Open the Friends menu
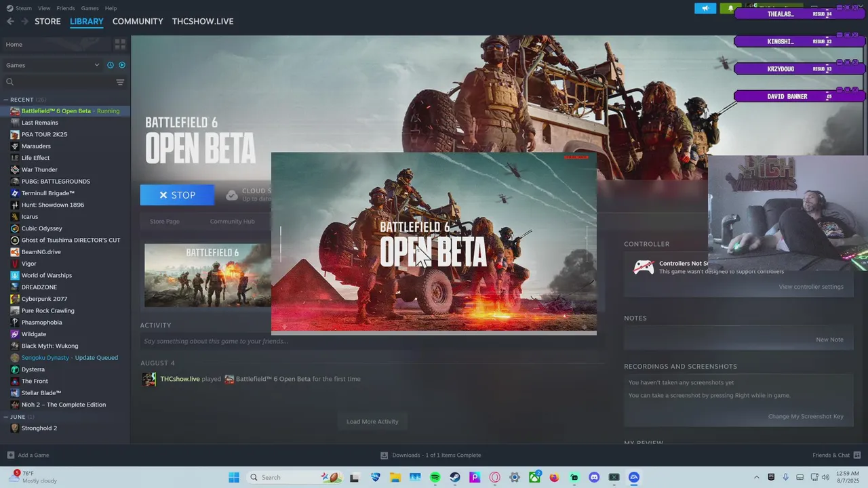868x488 pixels. (66, 8)
